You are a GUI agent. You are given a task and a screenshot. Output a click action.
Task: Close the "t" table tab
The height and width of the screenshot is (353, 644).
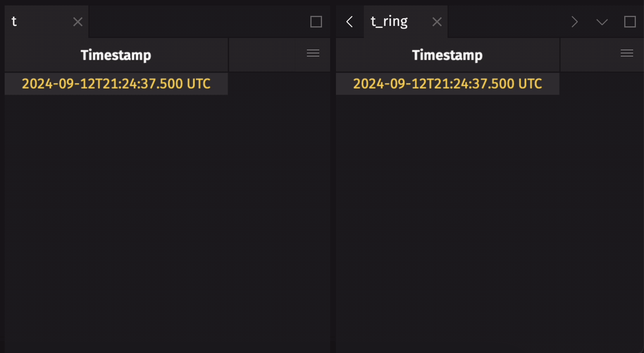click(x=78, y=22)
